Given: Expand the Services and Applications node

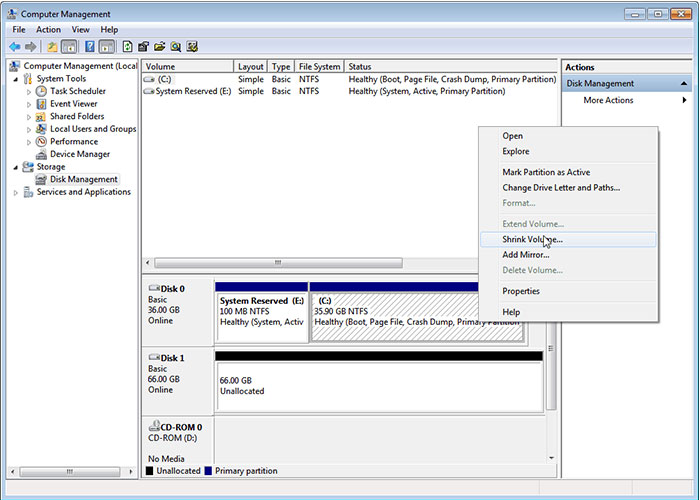Looking at the screenshot, I should (x=16, y=192).
